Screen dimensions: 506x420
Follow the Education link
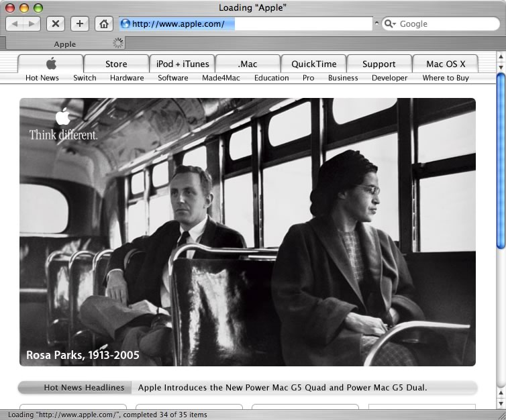[271, 78]
